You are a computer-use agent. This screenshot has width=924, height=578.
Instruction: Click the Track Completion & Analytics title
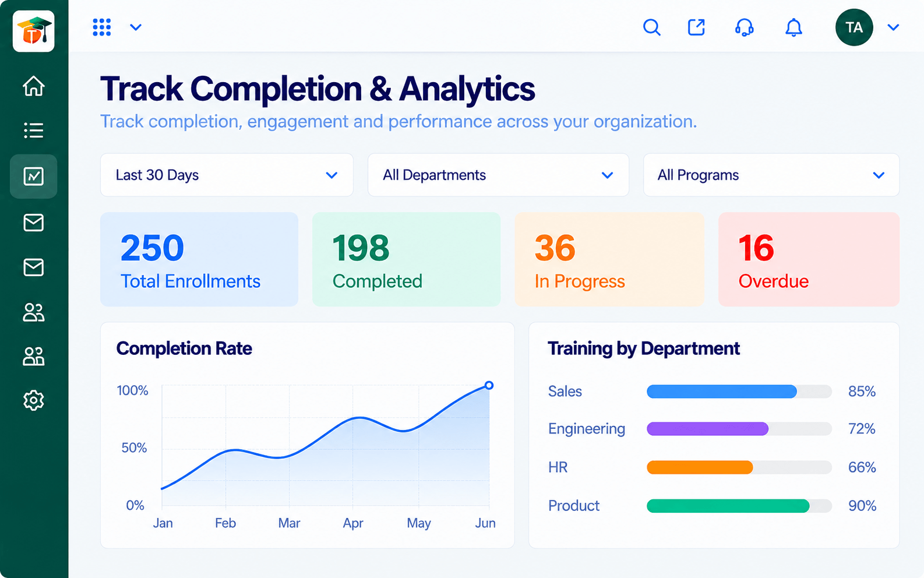point(318,89)
